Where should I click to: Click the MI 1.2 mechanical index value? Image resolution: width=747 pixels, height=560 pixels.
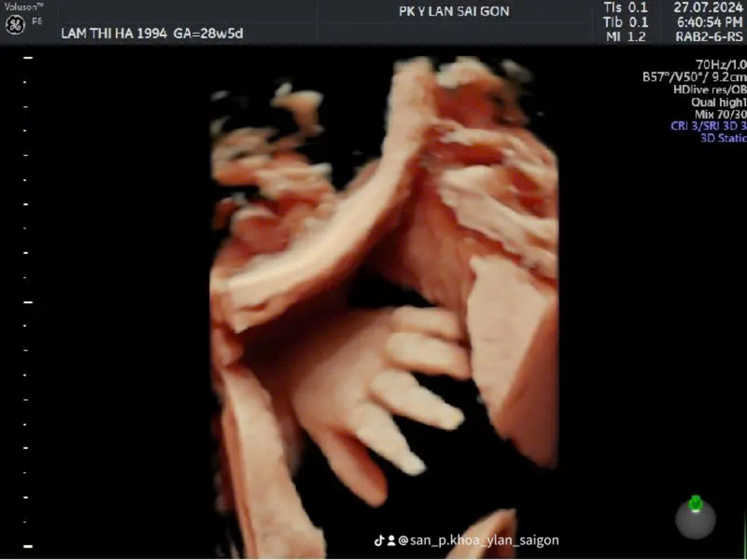point(626,37)
